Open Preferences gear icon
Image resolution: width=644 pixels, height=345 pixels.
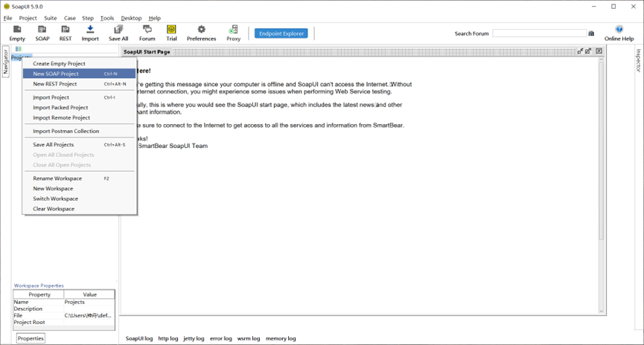(x=201, y=30)
